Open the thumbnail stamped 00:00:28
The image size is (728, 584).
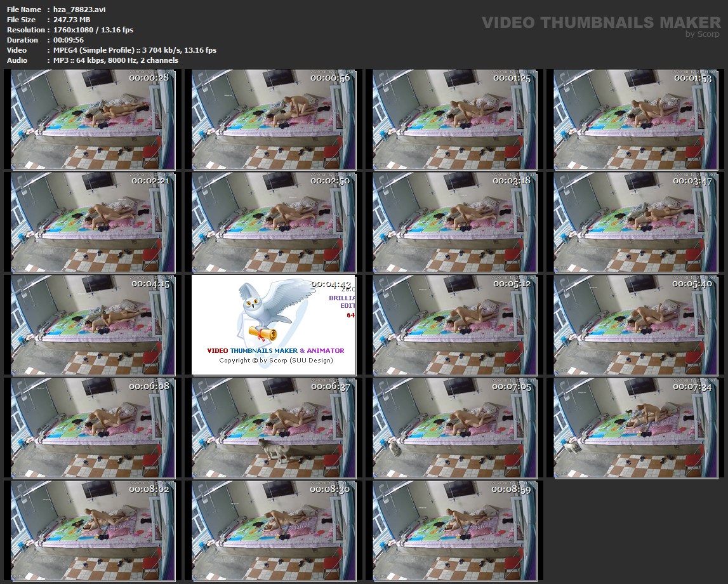pos(93,120)
